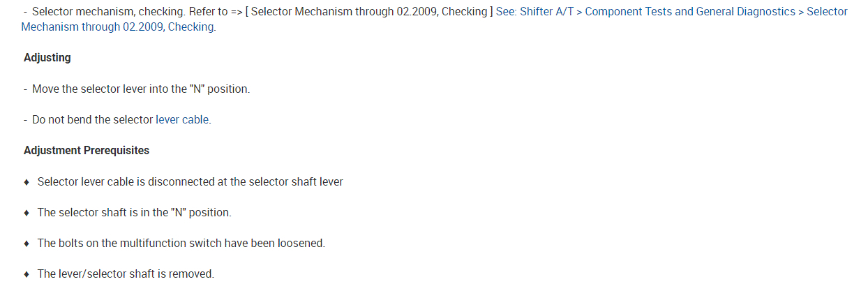Viewport: 868px width, 284px height.
Task: Click the dash before 'Do not bend the selector'
Action: coord(25,119)
